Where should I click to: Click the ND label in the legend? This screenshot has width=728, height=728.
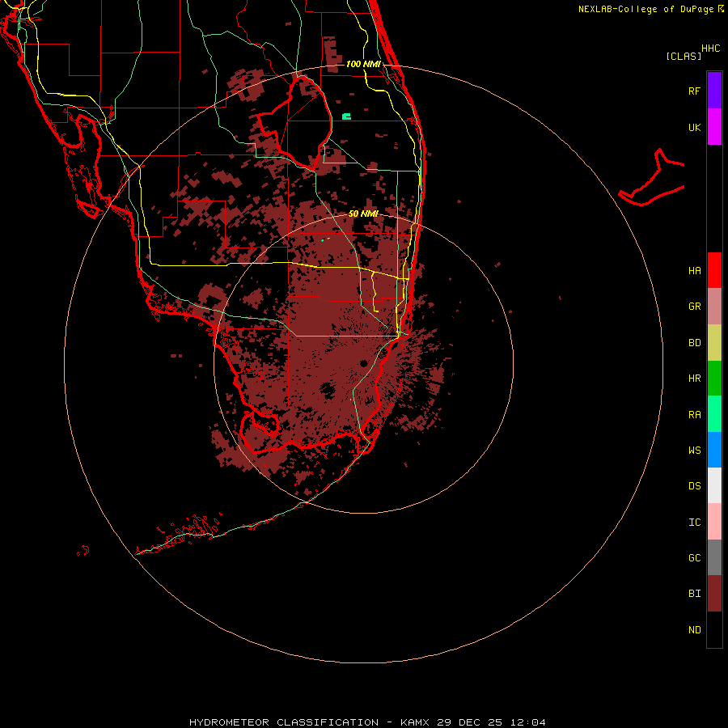point(694,629)
